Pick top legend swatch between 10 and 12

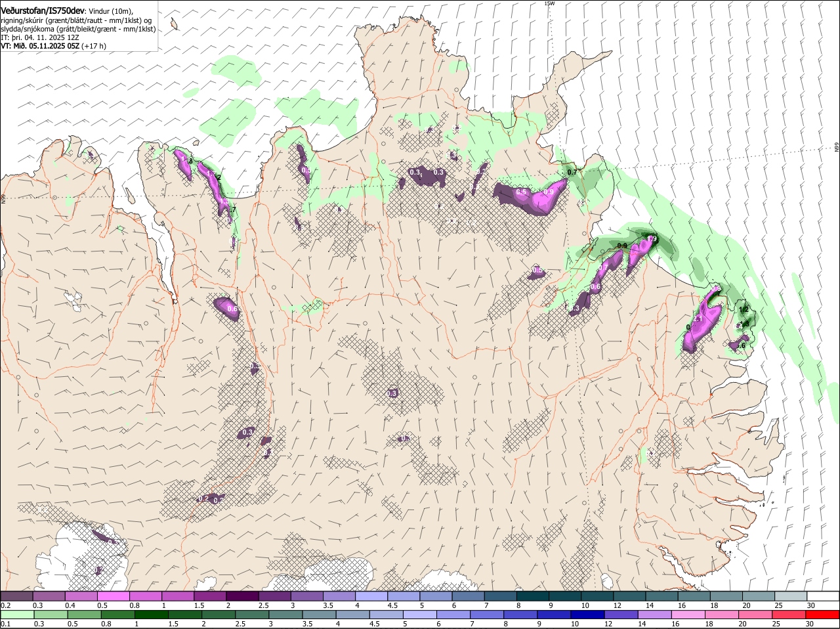(597, 596)
